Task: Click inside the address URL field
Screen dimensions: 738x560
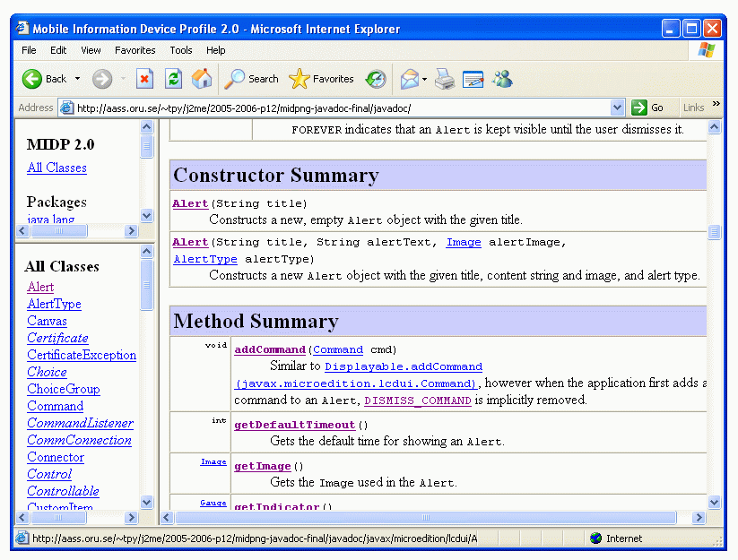Action: (x=343, y=108)
